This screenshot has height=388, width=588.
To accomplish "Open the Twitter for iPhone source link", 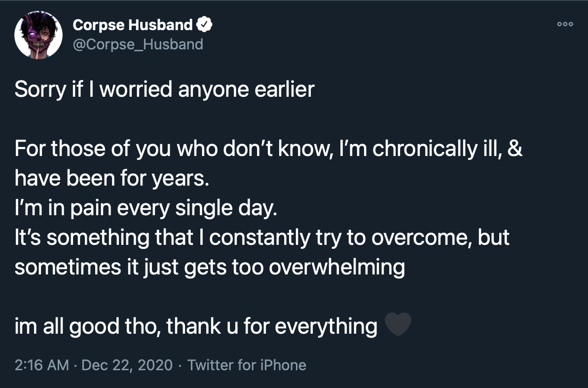I will pyautogui.click(x=247, y=365).
